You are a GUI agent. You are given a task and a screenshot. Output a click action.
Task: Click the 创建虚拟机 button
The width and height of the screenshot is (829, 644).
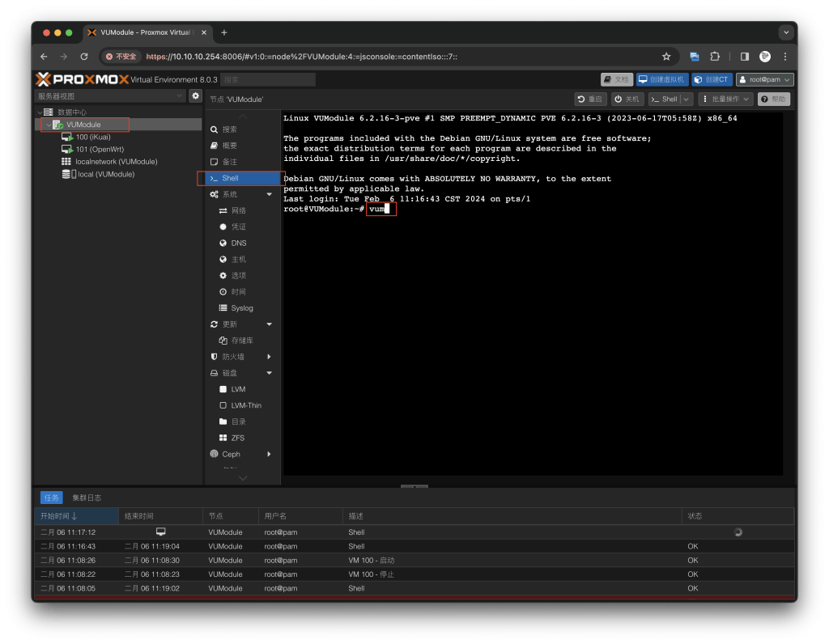coord(661,79)
